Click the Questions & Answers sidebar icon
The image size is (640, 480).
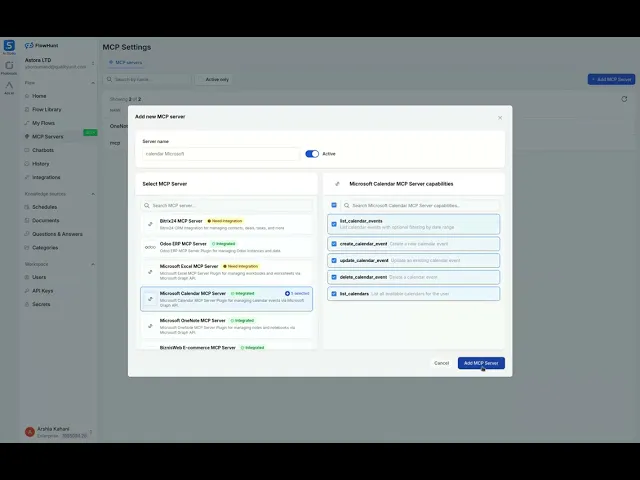[27, 234]
